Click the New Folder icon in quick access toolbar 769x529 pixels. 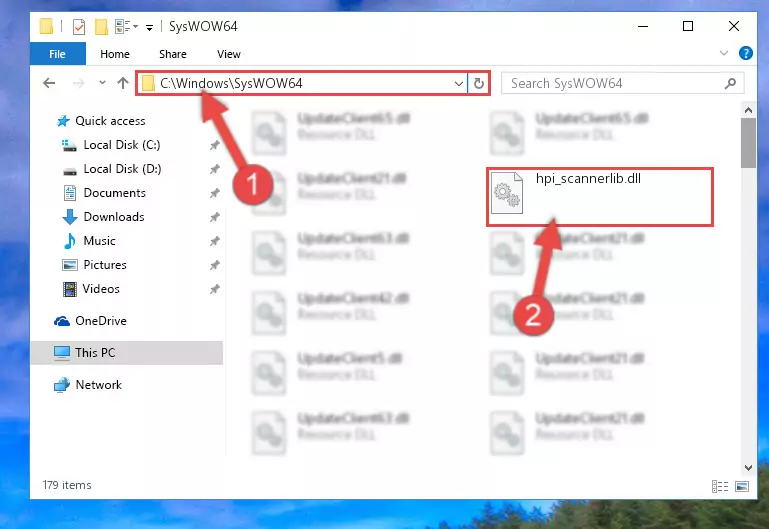tap(101, 26)
